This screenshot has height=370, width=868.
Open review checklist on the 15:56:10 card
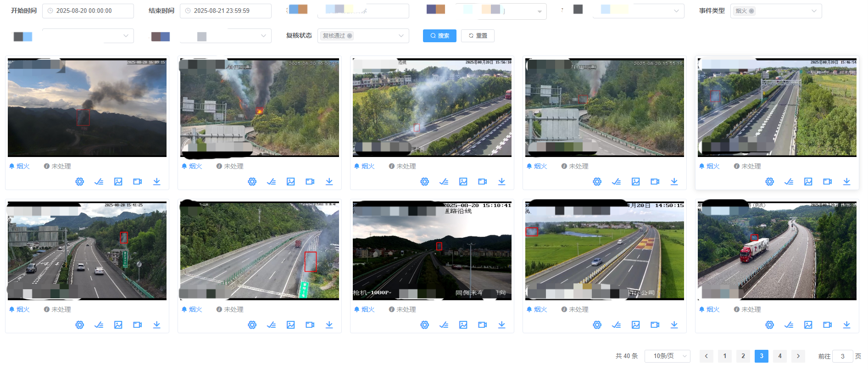pyautogui.click(x=444, y=182)
